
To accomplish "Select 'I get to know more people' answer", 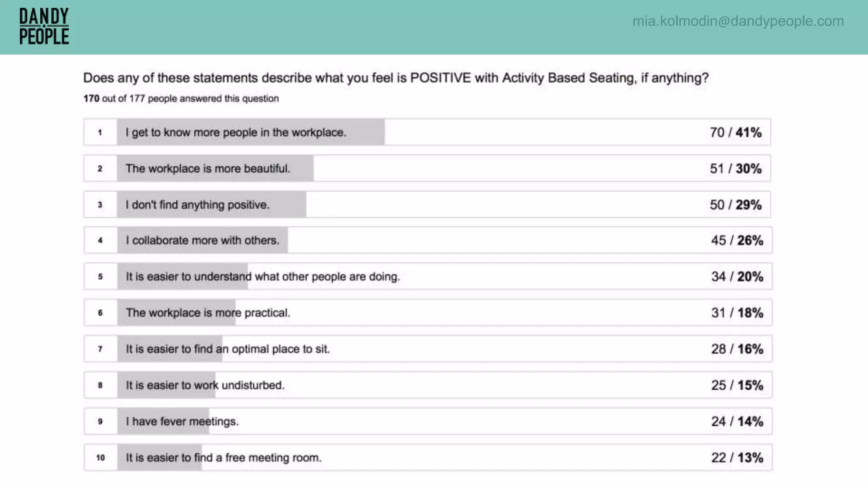I will [236, 133].
